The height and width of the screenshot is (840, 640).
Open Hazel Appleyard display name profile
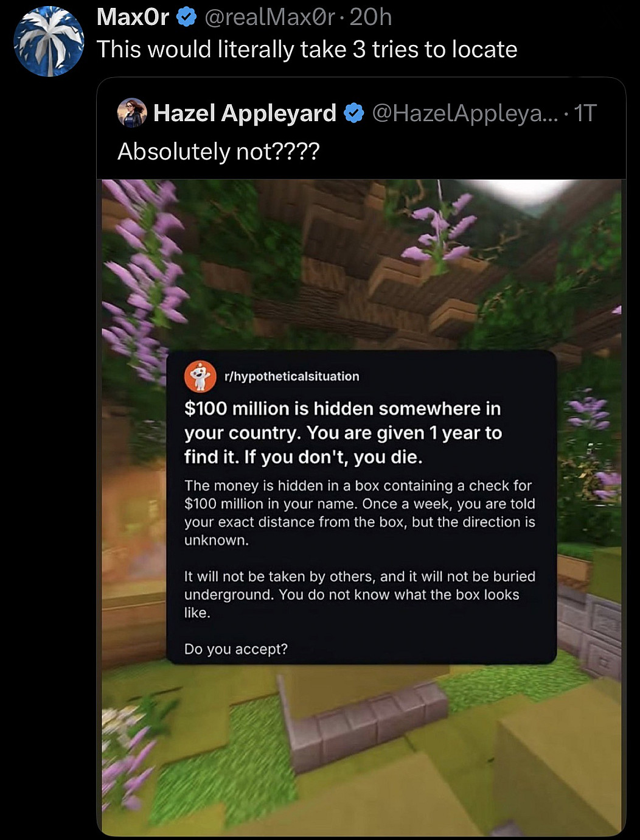(x=245, y=113)
